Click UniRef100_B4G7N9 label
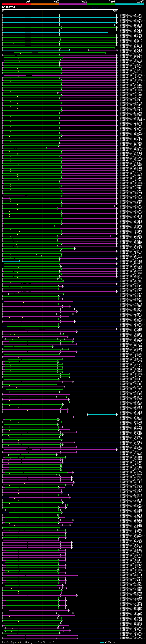The width and height of the screenshot is (146, 644). point(131,87)
